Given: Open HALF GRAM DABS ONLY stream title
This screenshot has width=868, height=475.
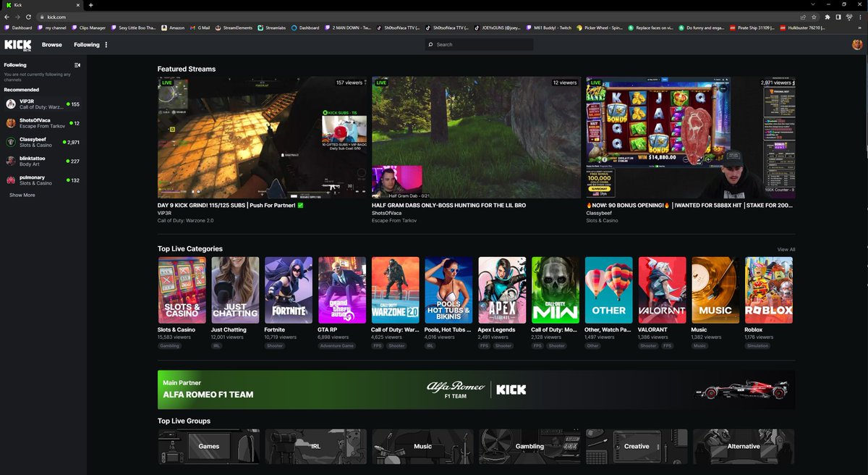Looking at the screenshot, I should pyautogui.click(x=448, y=205).
